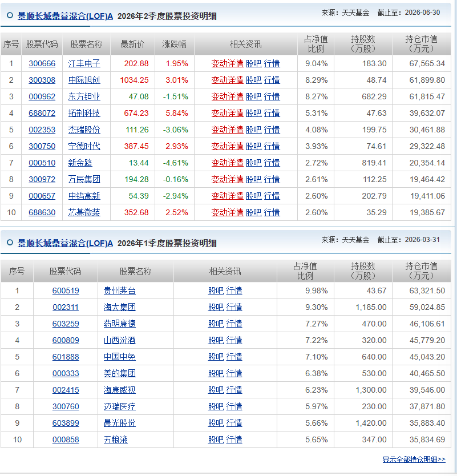
Task: Click the 最新价 column header
Action: pyautogui.click(x=132, y=45)
